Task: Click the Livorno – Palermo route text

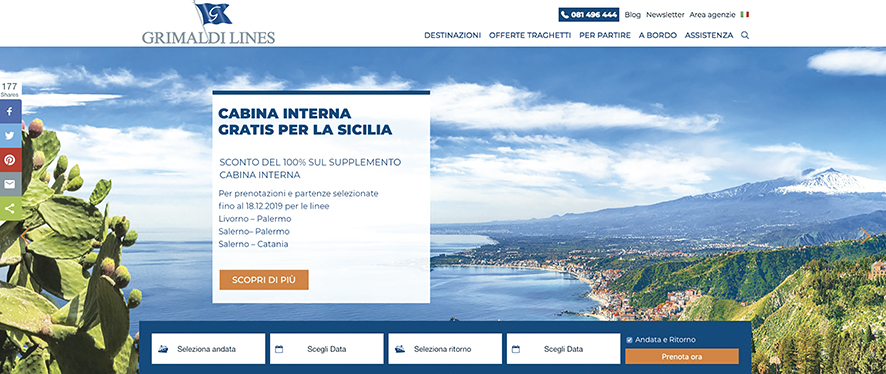Action: point(255,219)
